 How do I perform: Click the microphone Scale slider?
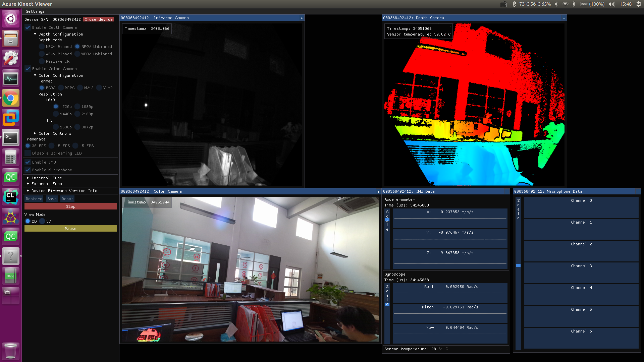click(519, 265)
